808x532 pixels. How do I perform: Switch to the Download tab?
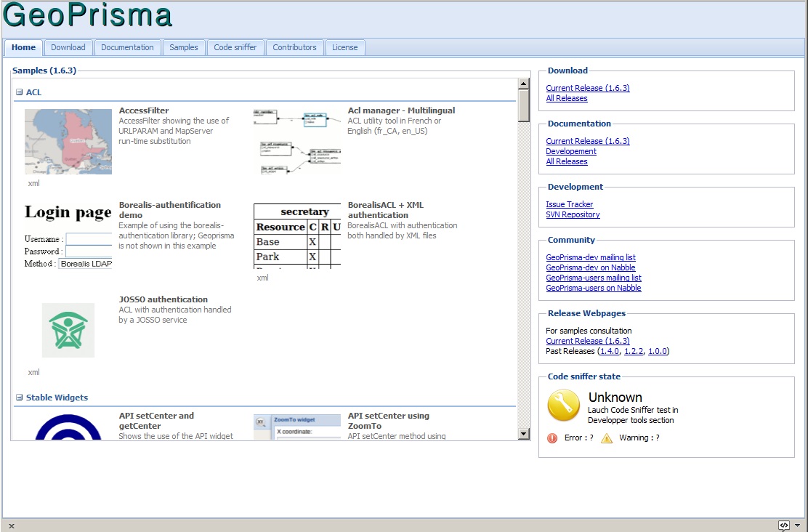68,47
